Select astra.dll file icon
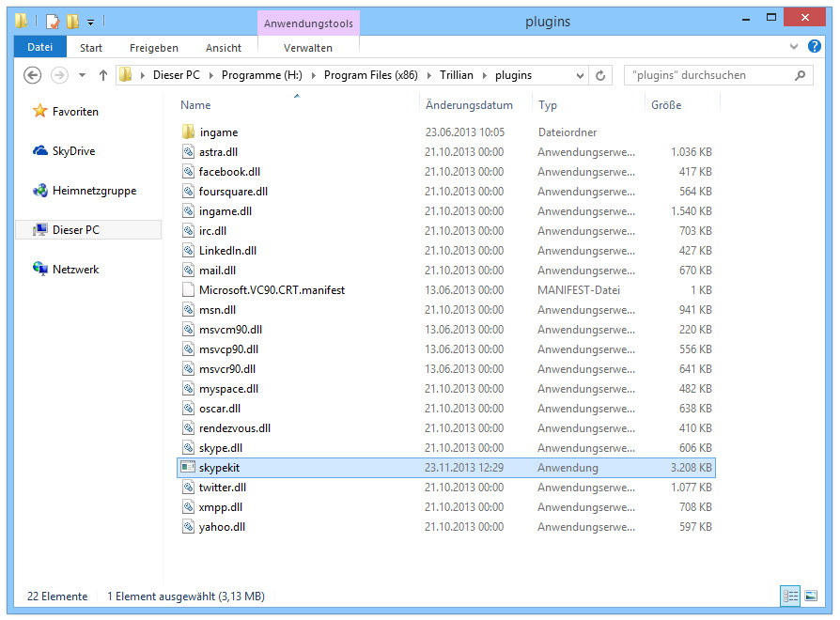Screen dimensions: 840x620 (x=188, y=151)
